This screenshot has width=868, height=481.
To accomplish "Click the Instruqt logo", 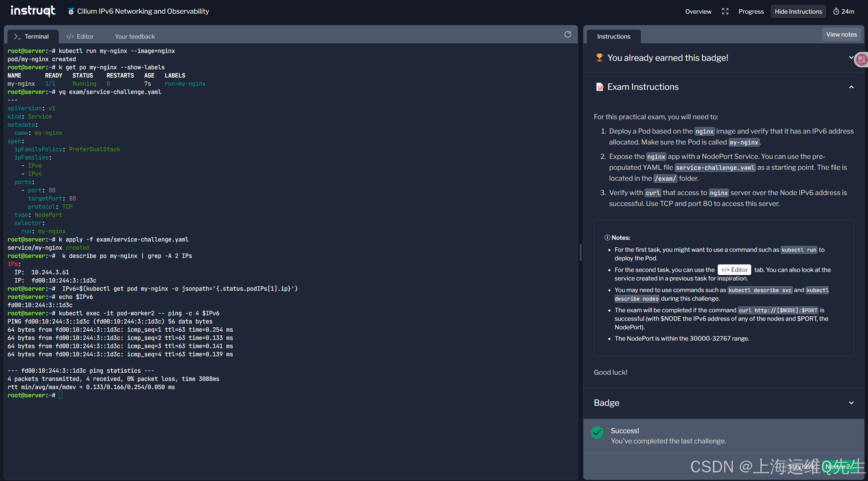I will pyautogui.click(x=33, y=11).
